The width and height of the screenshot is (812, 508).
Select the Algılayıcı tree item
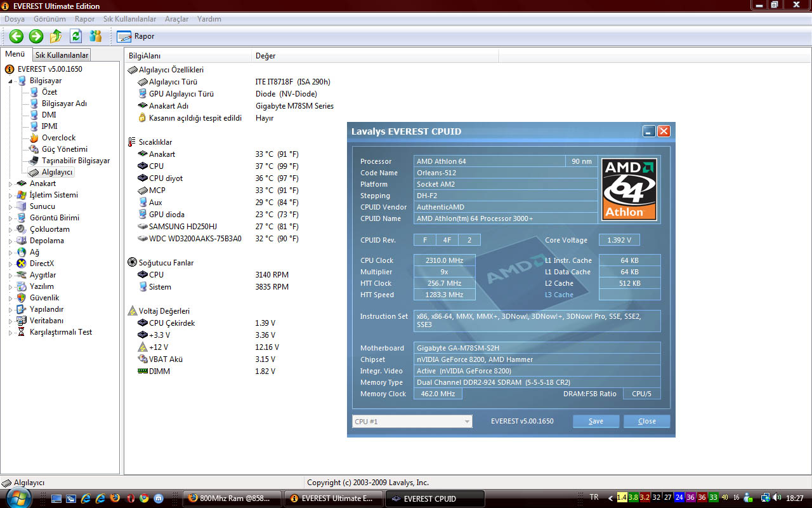tap(57, 172)
